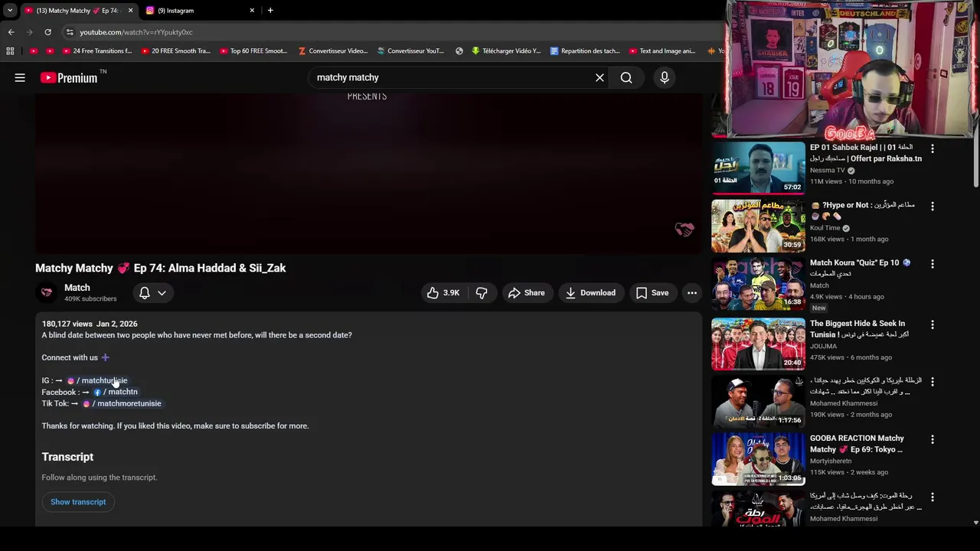Open the menu for EP 01 Sahbek Rajel
Screen dimensions: 980x551
click(x=933, y=148)
